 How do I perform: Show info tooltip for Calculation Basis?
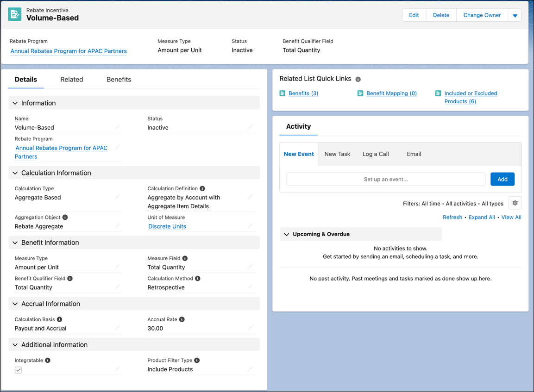[x=59, y=319]
